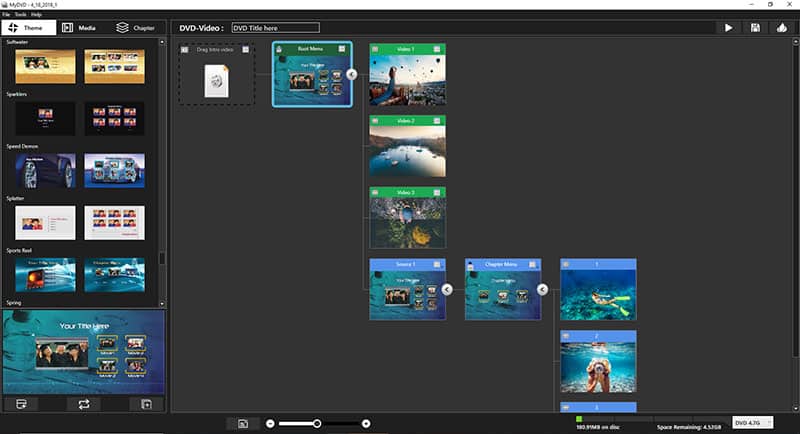Open the intro video options icon

245,49
